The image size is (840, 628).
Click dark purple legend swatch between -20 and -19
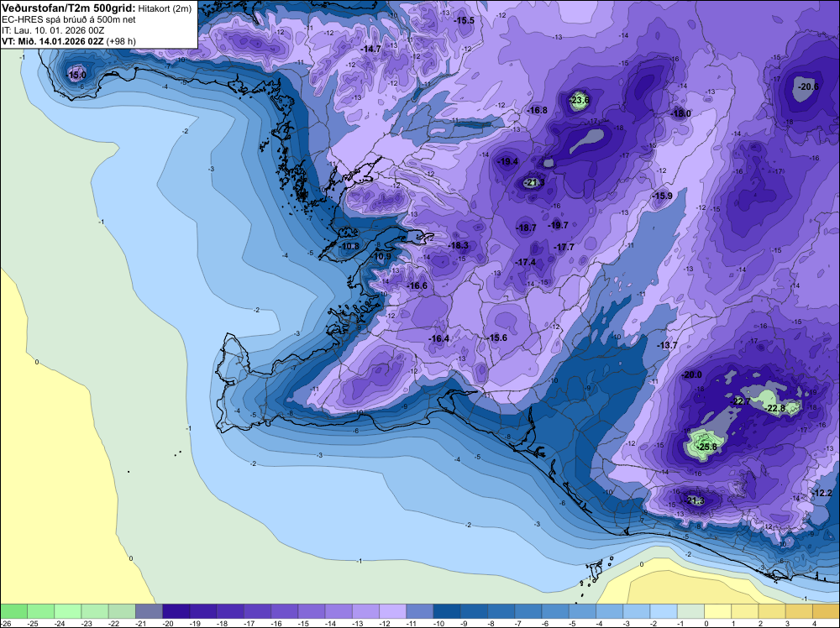176,611
